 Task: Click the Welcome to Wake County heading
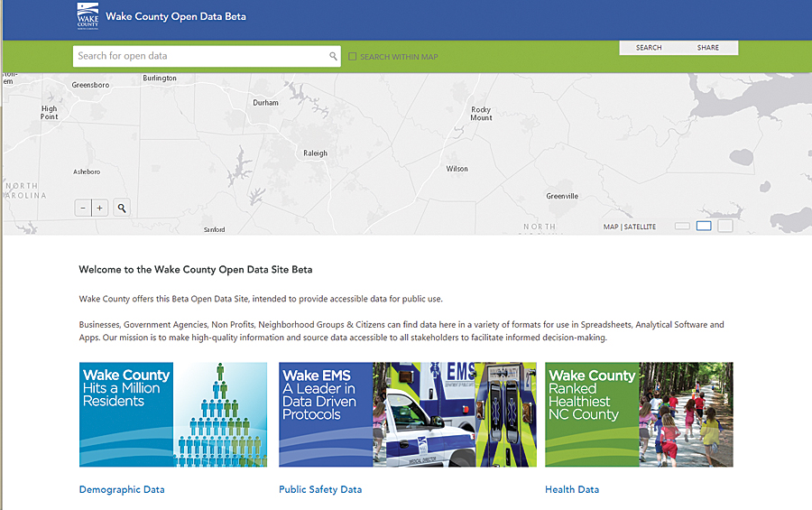(x=196, y=270)
